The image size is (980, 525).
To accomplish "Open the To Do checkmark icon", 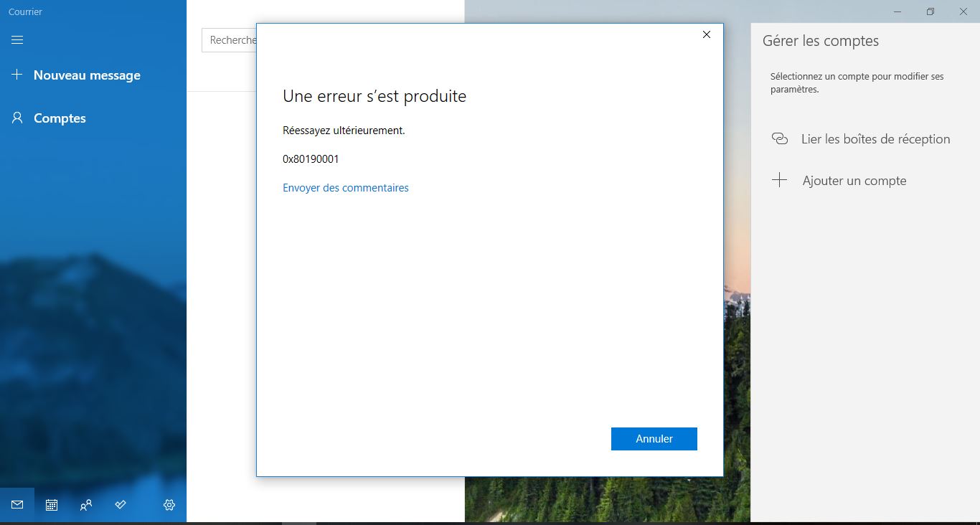I will tap(121, 505).
